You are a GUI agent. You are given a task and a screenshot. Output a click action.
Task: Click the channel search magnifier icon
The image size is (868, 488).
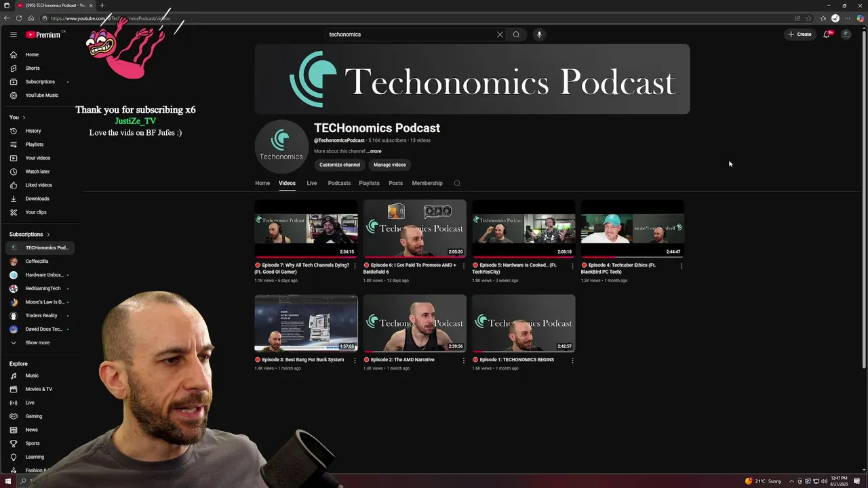click(x=457, y=183)
